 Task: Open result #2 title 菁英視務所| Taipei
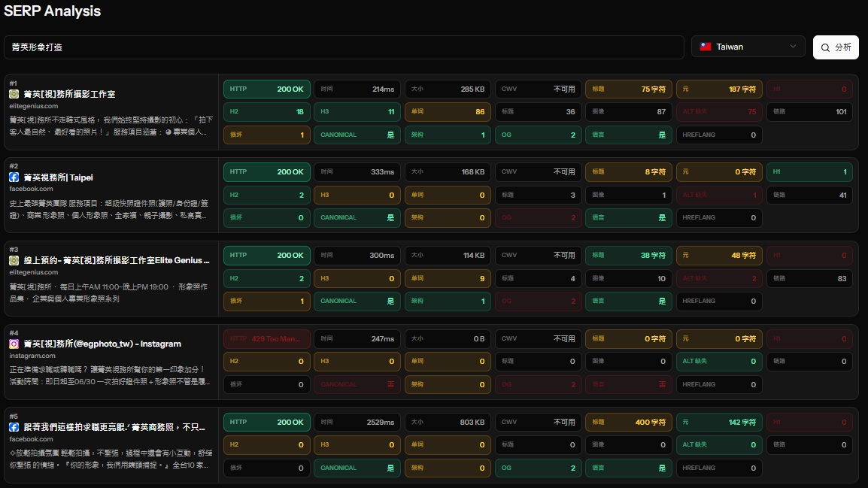58,177
